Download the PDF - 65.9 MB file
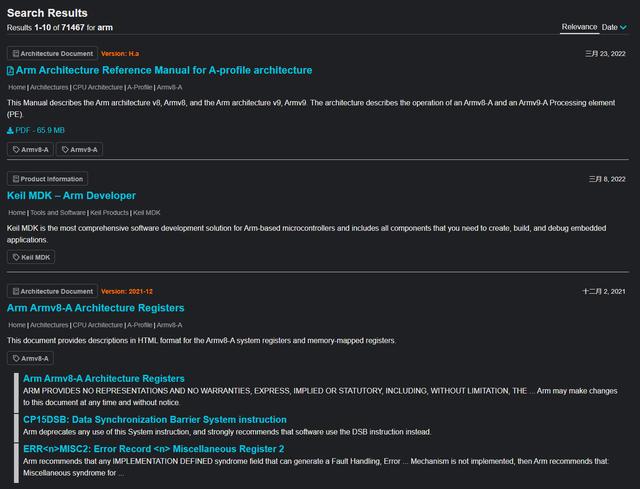Viewport: 640px width, 489px height. point(36,130)
